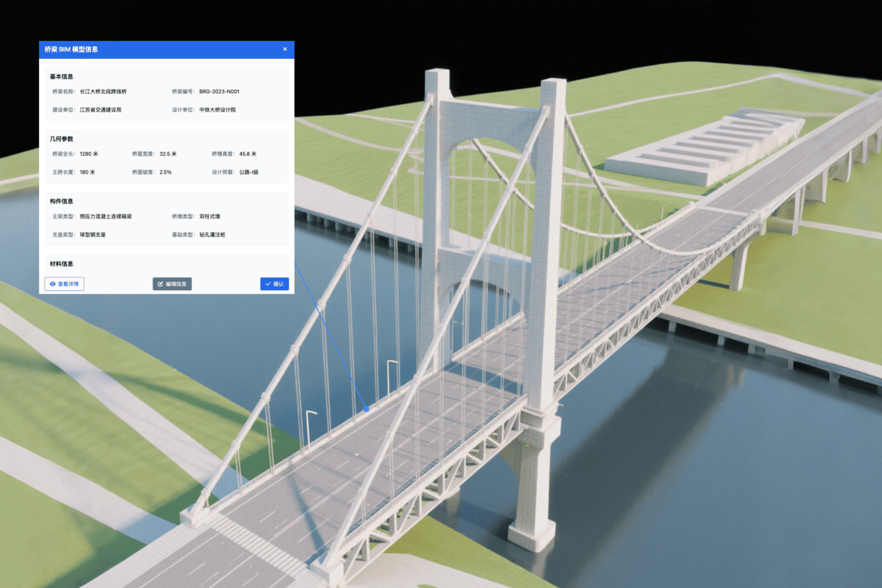The width and height of the screenshot is (882, 588).
Task: Select the deck width value 32.5 米
Action: [x=168, y=154]
